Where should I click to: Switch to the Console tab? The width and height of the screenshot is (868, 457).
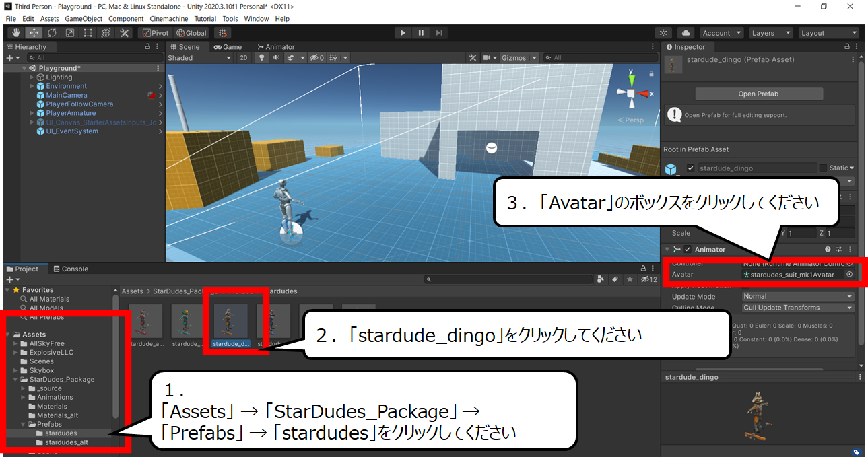point(70,269)
